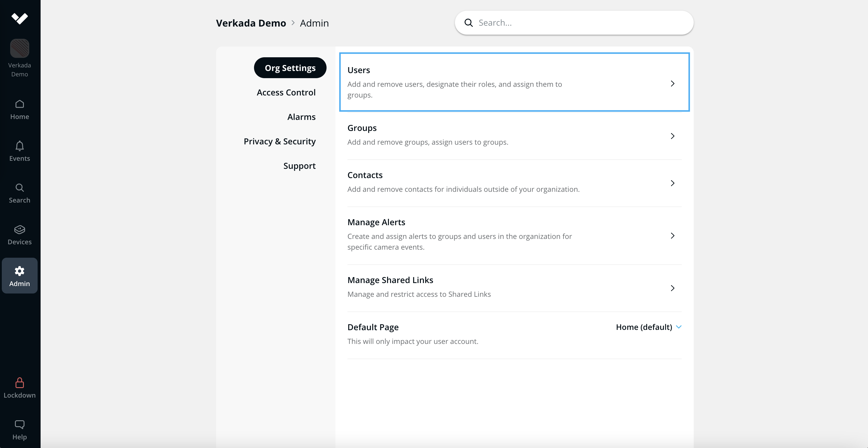Open the Help chat icon
The width and height of the screenshot is (868, 448).
click(x=19, y=424)
